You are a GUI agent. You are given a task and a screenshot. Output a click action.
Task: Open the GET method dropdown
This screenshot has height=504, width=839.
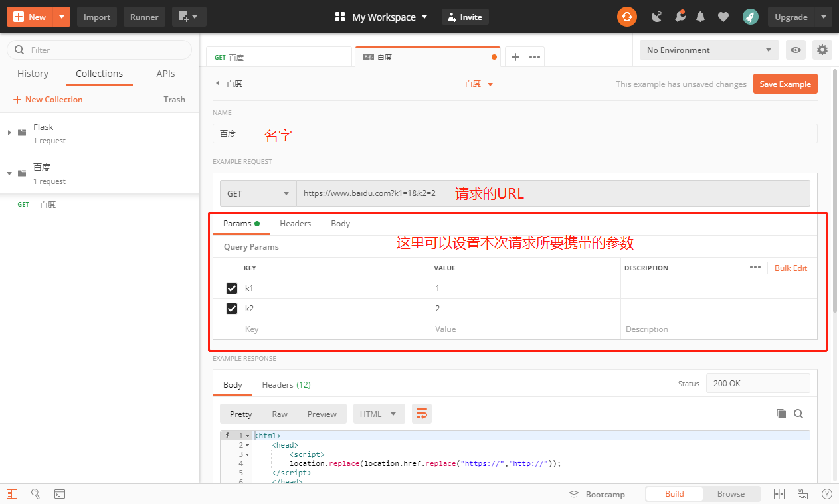(x=258, y=193)
